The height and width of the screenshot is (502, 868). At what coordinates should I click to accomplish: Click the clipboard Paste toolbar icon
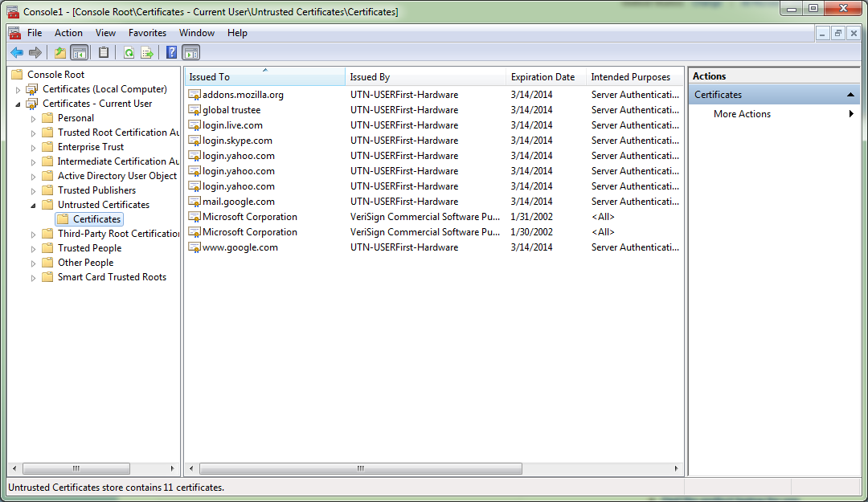(104, 53)
